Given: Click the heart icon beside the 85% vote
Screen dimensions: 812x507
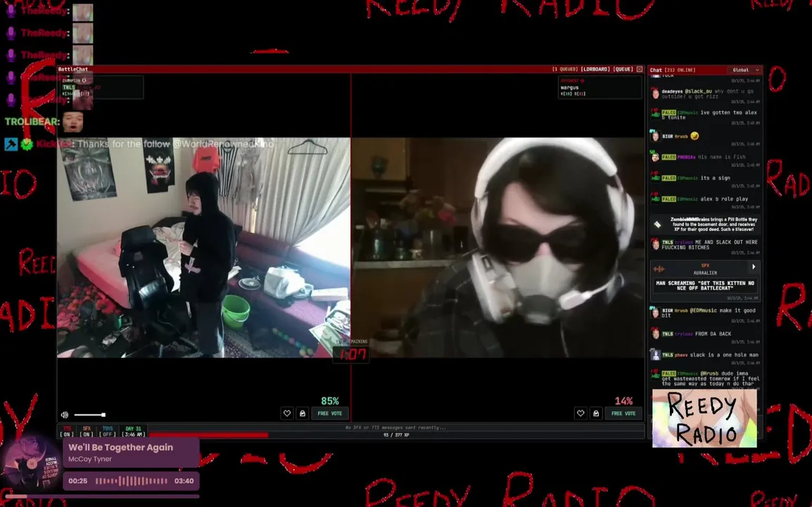Looking at the screenshot, I should (287, 413).
